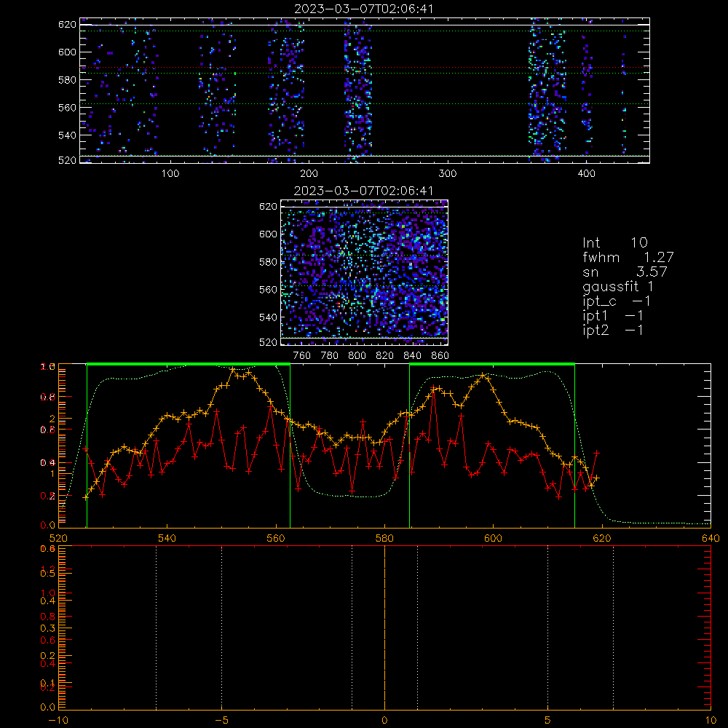Click y-axis label 600 beside middle image
728x728 pixels.
[x=268, y=234]
